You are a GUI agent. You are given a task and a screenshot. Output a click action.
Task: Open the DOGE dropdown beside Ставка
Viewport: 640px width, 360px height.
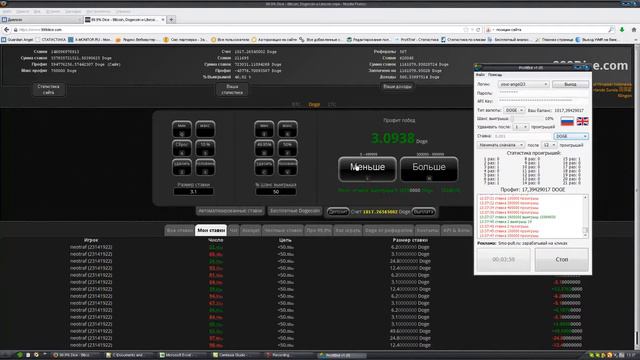pyautogui.click(x=571, y=136)
